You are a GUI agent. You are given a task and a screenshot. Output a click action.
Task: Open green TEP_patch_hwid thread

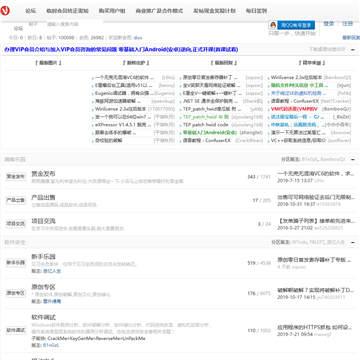(206, 117)
